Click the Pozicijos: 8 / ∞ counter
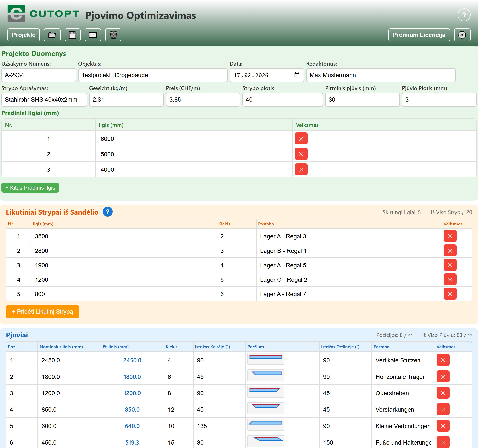478x448 pixels. coord(394,335)
